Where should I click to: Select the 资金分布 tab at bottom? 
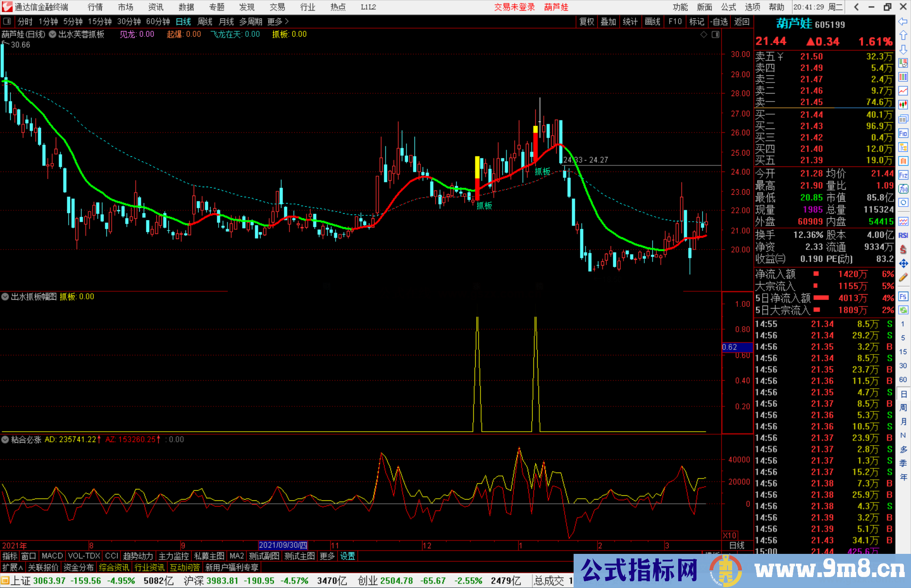tap(78, 567)
